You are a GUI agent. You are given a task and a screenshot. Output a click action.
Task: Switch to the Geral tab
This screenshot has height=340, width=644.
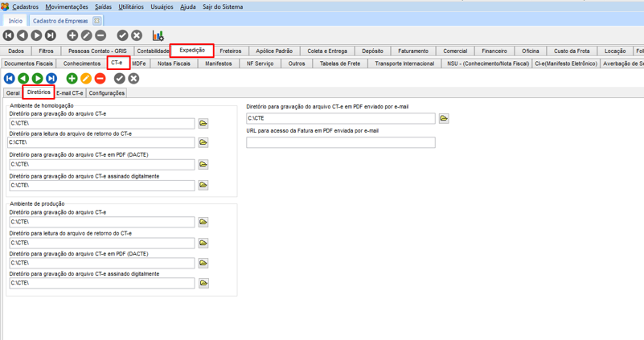[13, 93]
